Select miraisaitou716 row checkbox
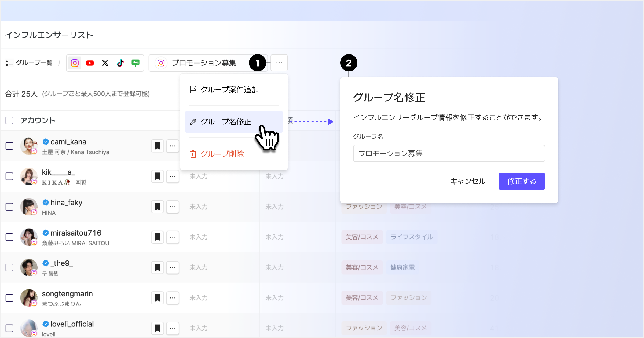 pos(9,237)
